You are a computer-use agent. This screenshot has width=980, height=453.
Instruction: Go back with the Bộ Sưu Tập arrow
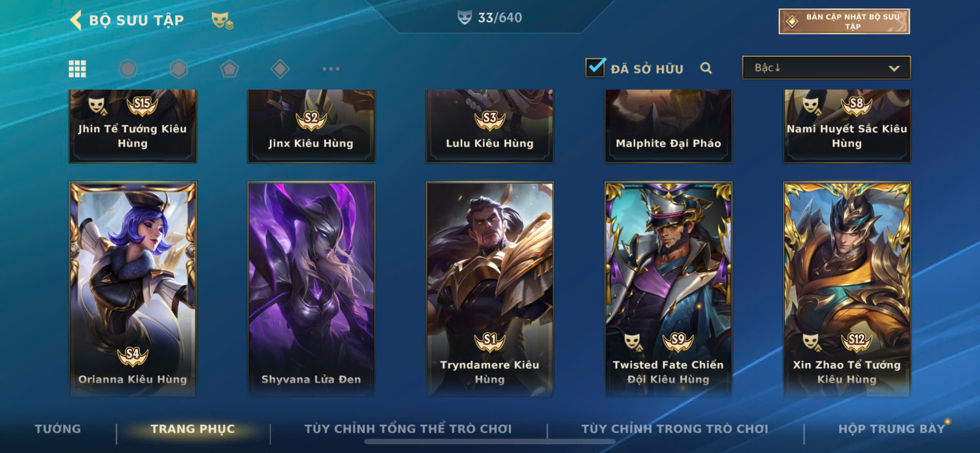pos(77,20)
